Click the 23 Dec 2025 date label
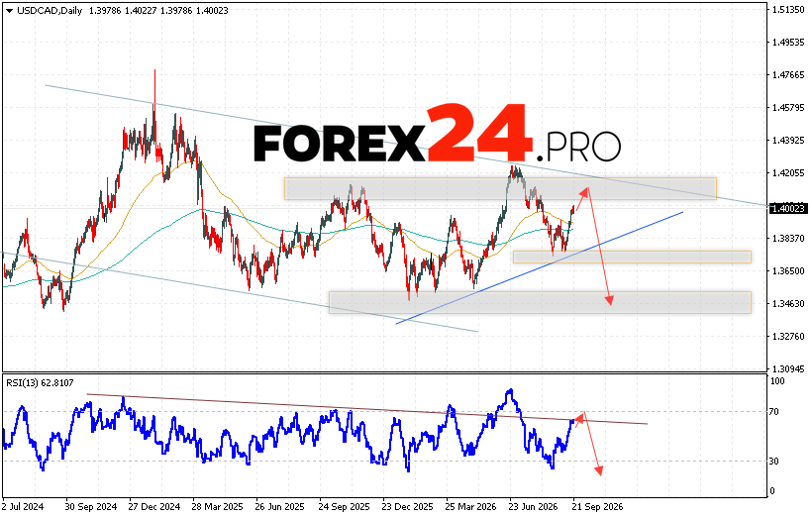 [x=407, y=506]
